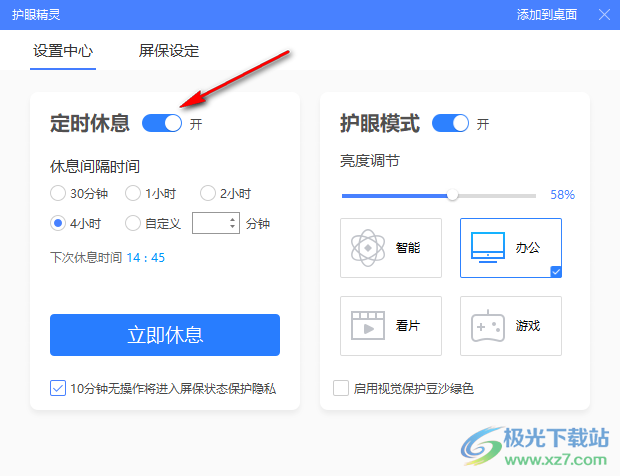Enable 启用视觉保护豆沙绿色 checkbox

coord(341,388)
